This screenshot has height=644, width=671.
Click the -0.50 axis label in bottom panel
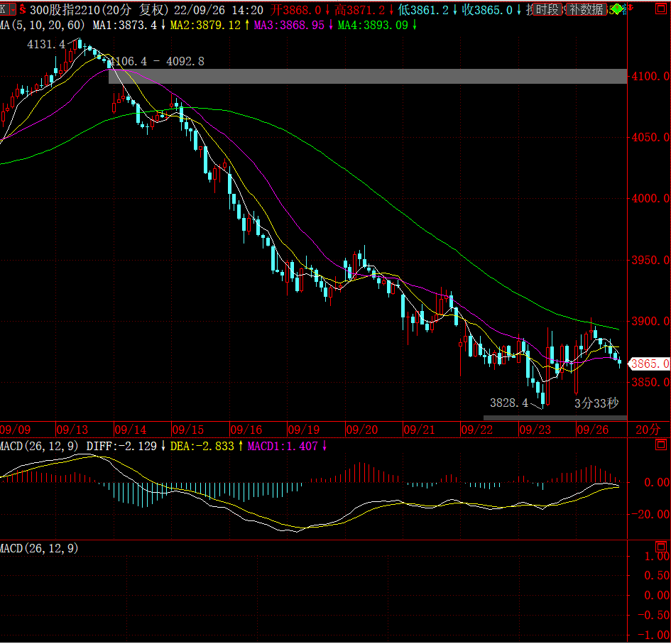tap(653, 615)
